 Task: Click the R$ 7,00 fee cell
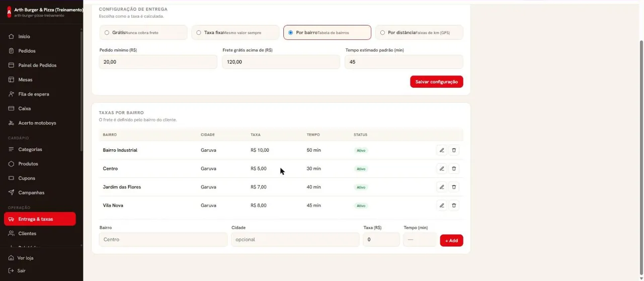click(x=259, y=187)
